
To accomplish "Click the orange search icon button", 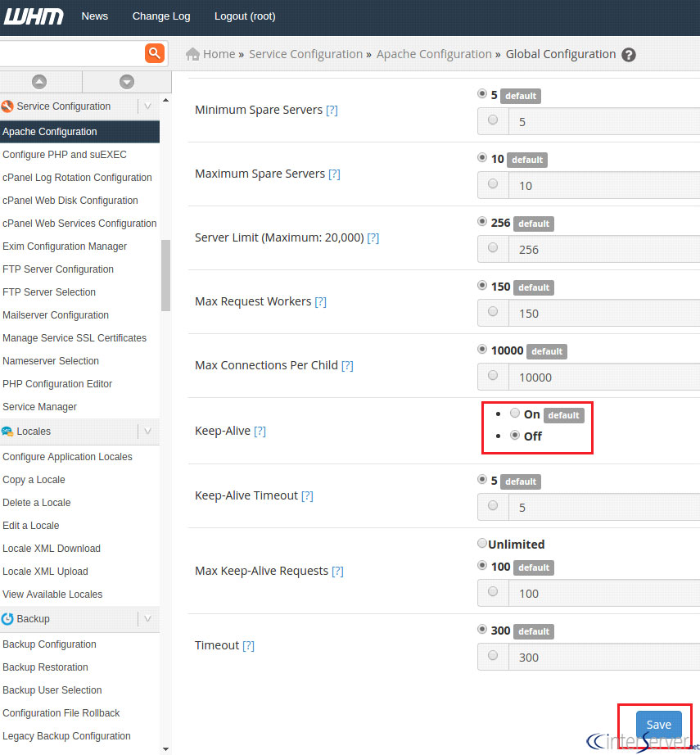I will 155,53.
